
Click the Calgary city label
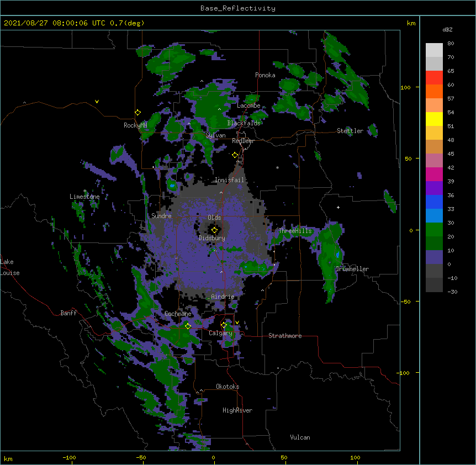click(x=221, y=333)
